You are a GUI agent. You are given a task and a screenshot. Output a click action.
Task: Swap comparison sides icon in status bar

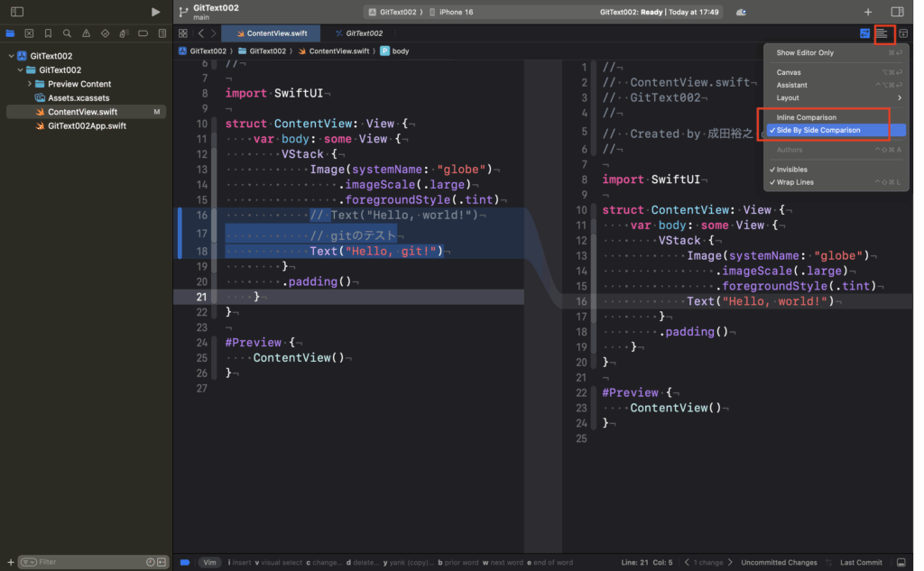828,563
